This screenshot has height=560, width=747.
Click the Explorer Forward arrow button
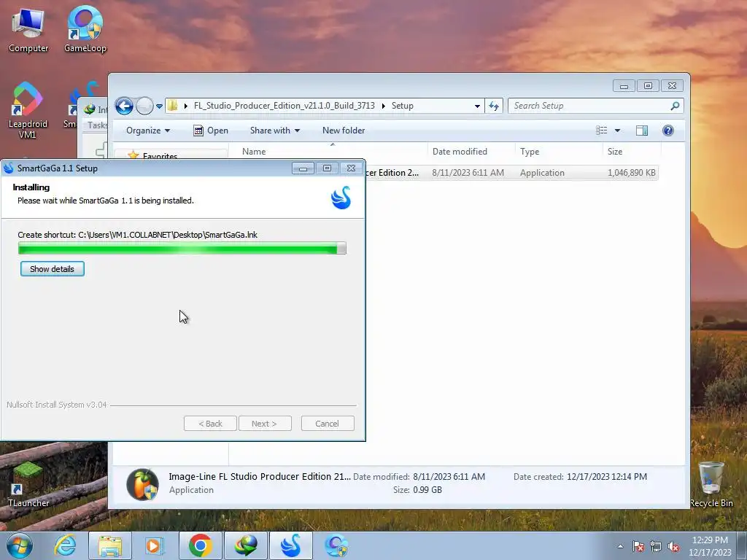click(x=144, y=106)
